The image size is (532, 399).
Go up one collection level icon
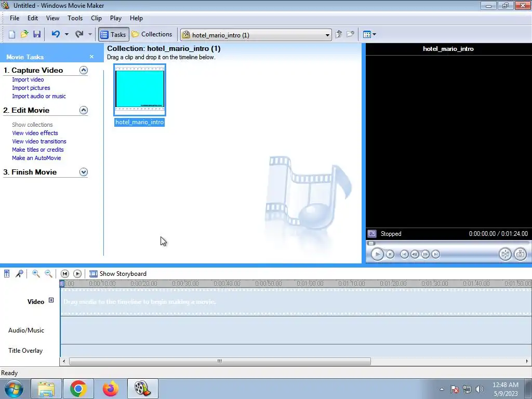[x=338, y=34]
